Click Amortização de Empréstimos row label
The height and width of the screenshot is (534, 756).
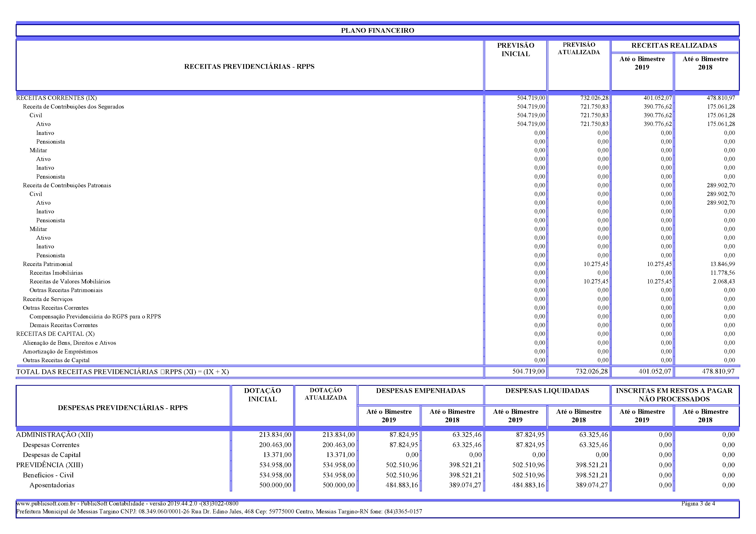60,351
